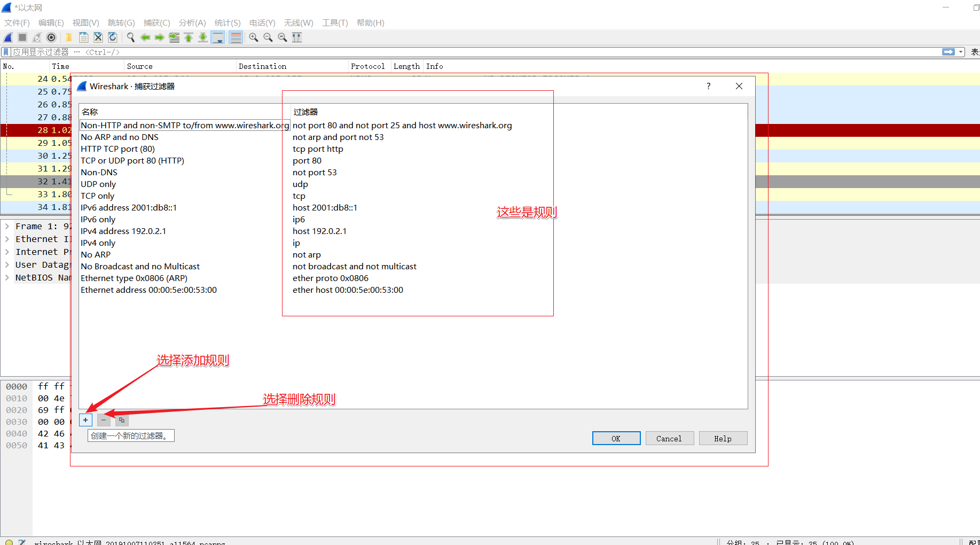Open the 统计(S) menu

click(x=228, y=22)
